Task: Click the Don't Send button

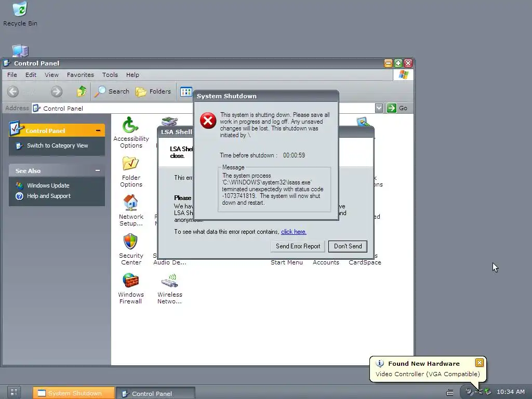Action: coord(348,246)
